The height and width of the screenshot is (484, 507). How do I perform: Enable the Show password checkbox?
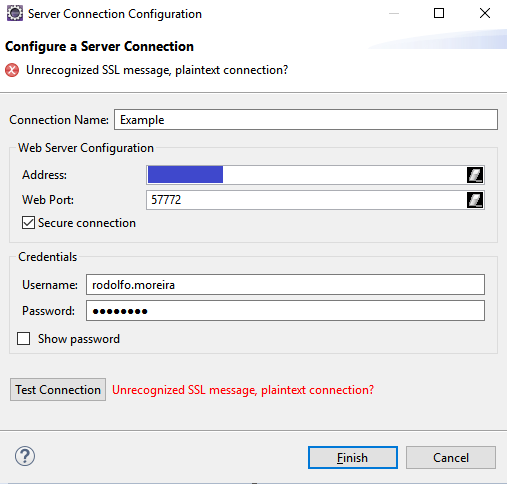click(24, 339)
